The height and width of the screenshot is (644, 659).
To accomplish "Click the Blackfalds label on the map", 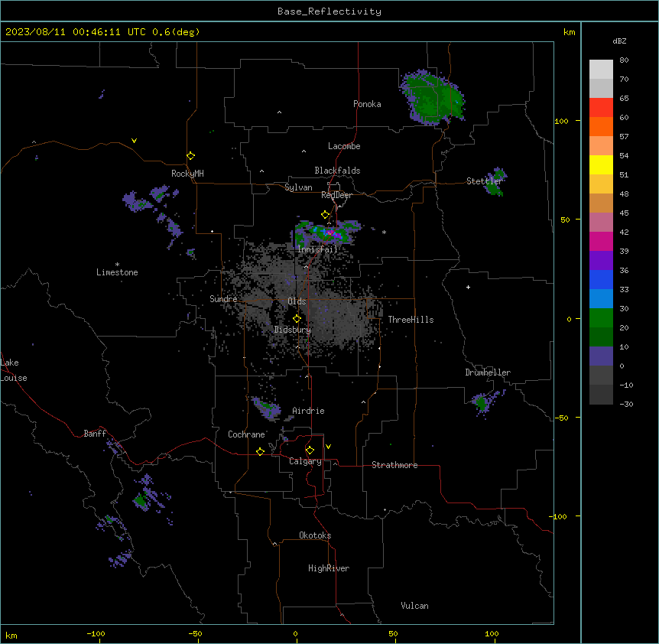I will pyautogui.click(x=337, y=171).
